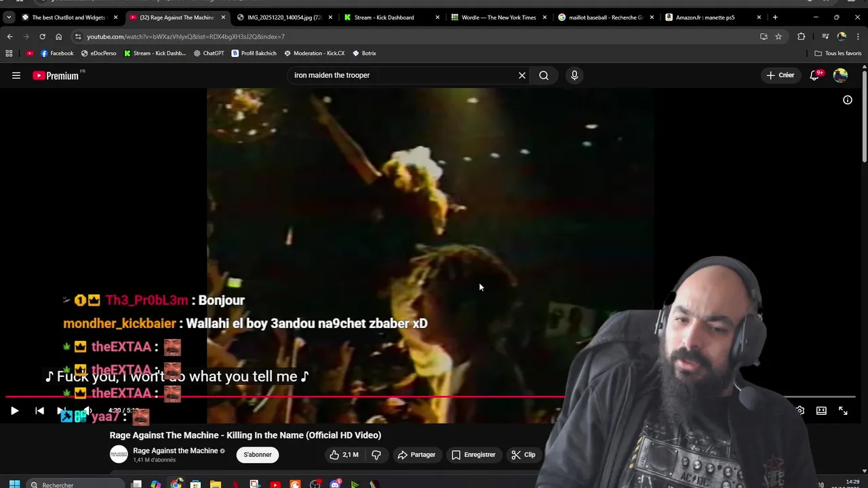Screen dimensions: 868x488
Task: Reload the current page
Action: tap(42, 37)
